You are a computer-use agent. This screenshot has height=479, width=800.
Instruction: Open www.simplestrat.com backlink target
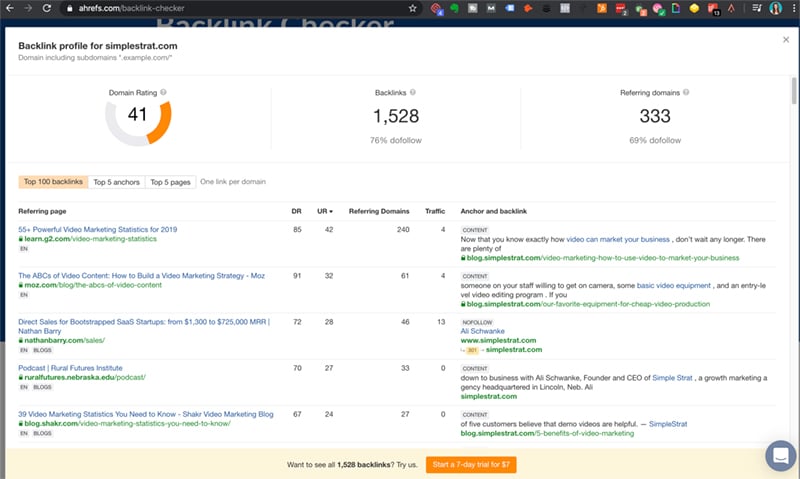[498, 340]
